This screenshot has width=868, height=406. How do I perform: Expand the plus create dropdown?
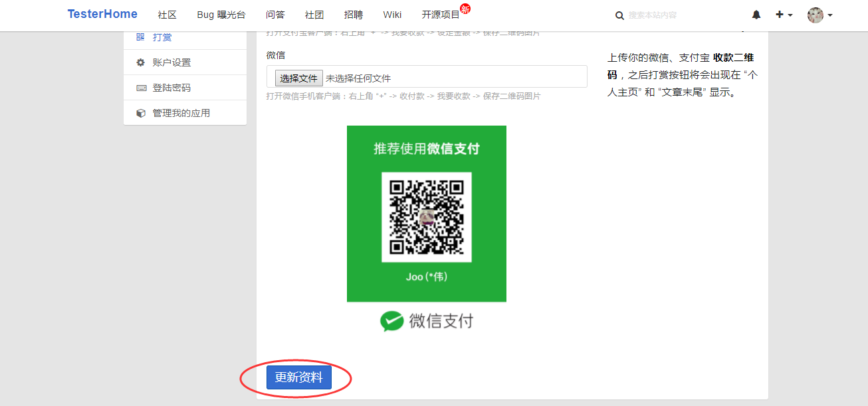(x=784, y=15)
